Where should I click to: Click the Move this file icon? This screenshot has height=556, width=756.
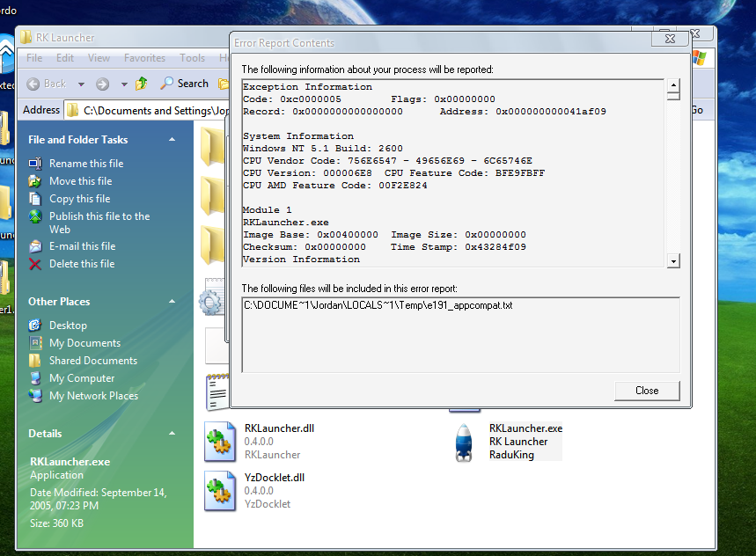[35, 181]
